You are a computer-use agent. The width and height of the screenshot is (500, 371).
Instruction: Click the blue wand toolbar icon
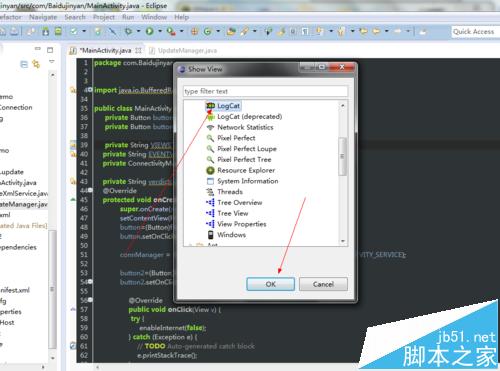click(113, 32)
